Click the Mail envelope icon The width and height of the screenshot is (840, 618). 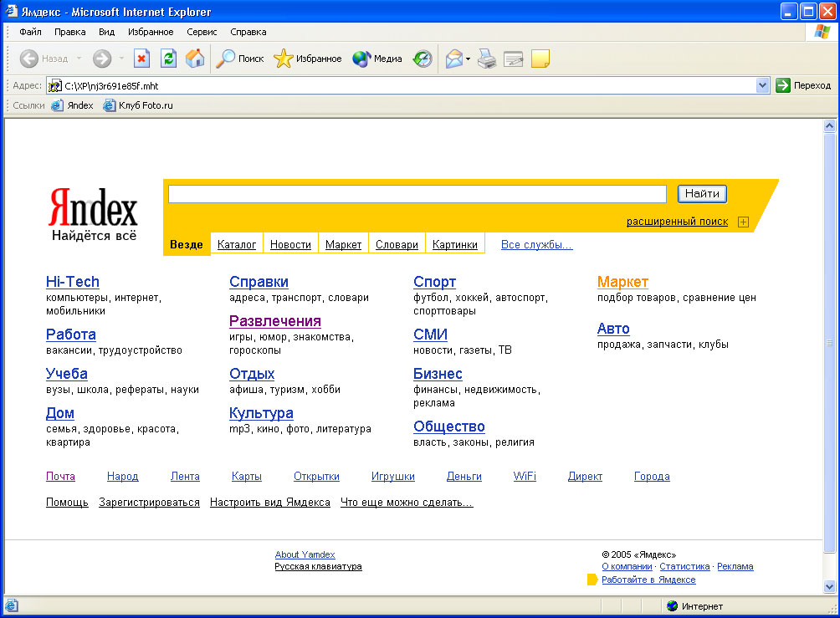pyautogui.click(x=453, y=59)
